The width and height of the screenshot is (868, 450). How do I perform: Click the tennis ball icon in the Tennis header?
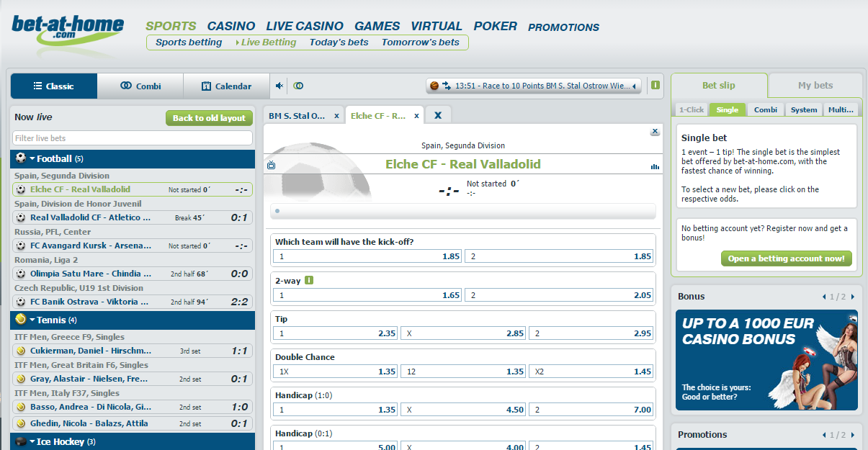(20, 319)
